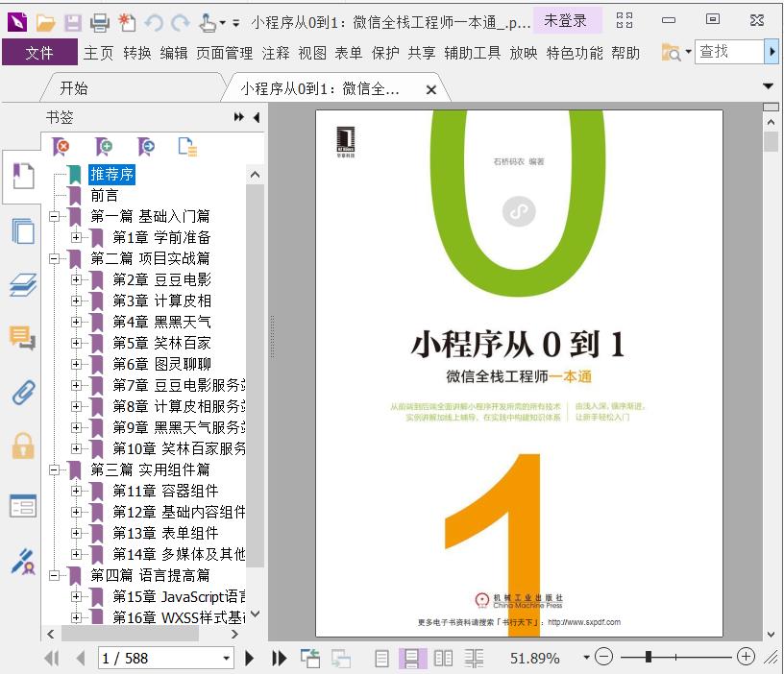Image resolution: width=784 pixels, height=674 pixels.
Task: Click the blue arrow bookmark flag icon
Action: [146, 146]
